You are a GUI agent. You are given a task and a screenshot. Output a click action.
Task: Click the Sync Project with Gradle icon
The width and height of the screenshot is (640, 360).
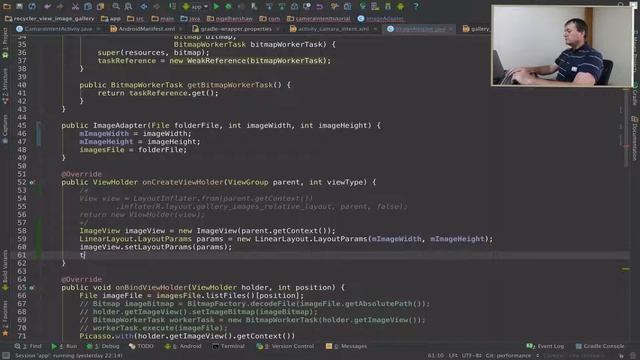tap(362, 6)
